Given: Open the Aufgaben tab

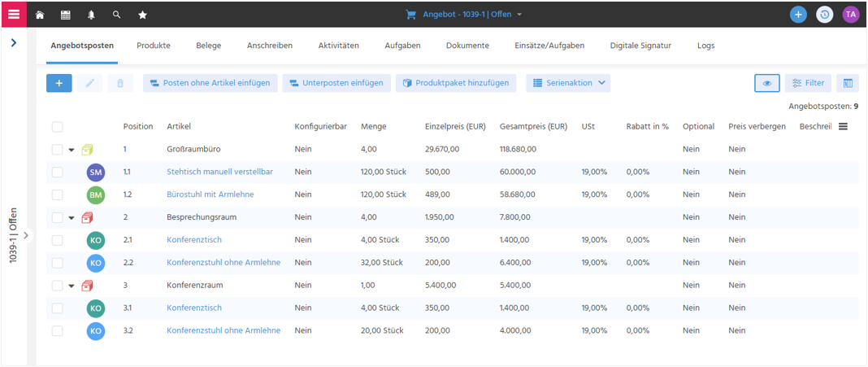Looking at the screenshot, I should point(402,46).
